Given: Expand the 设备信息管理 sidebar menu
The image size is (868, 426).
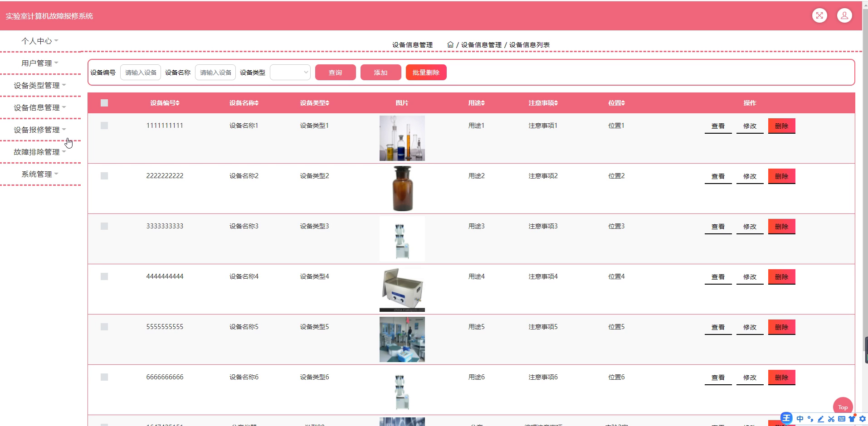Looking at the screenshot, I should tap(40, 107).
